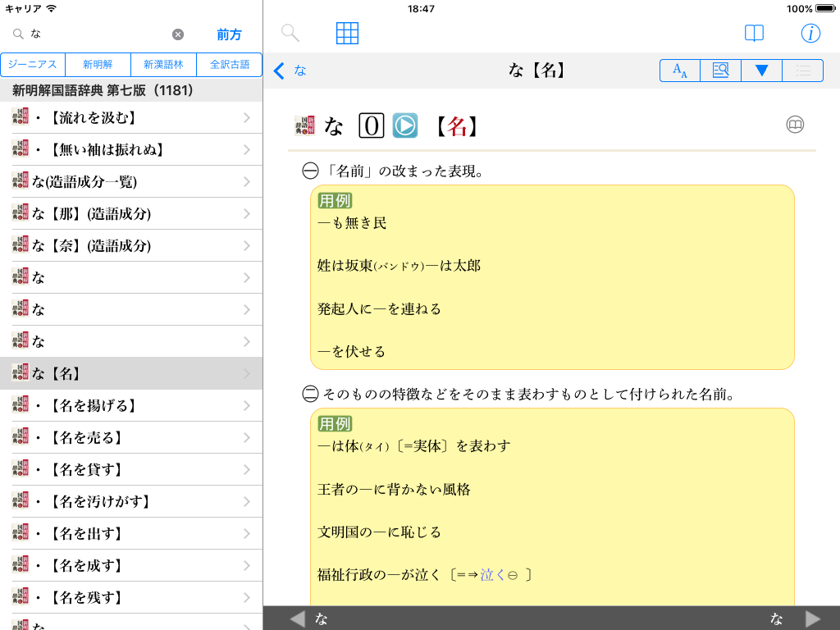Play the pronunciation audio for な

point(404,126)
